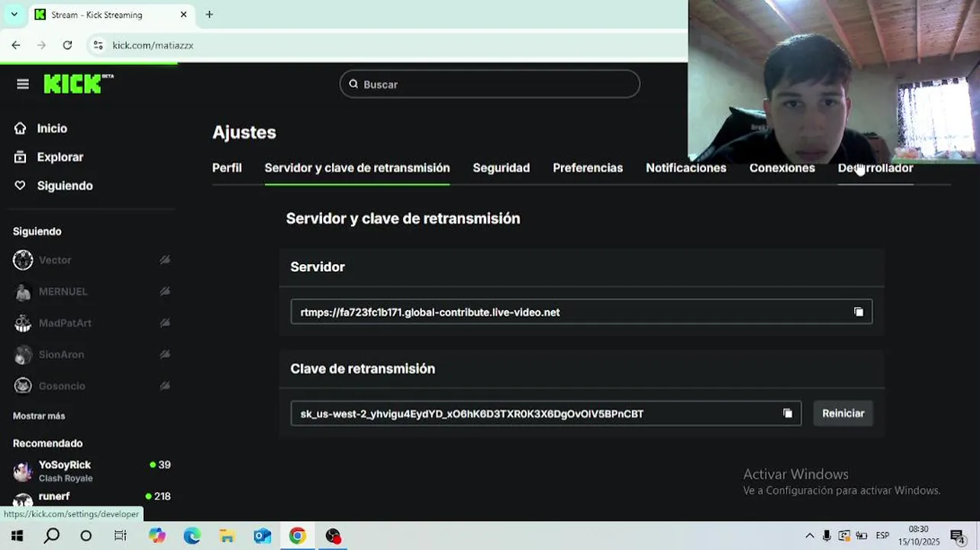Screen dimensions: 980x550
Task: Click the search magnifier icon
Action: click(x=353, y=84)
